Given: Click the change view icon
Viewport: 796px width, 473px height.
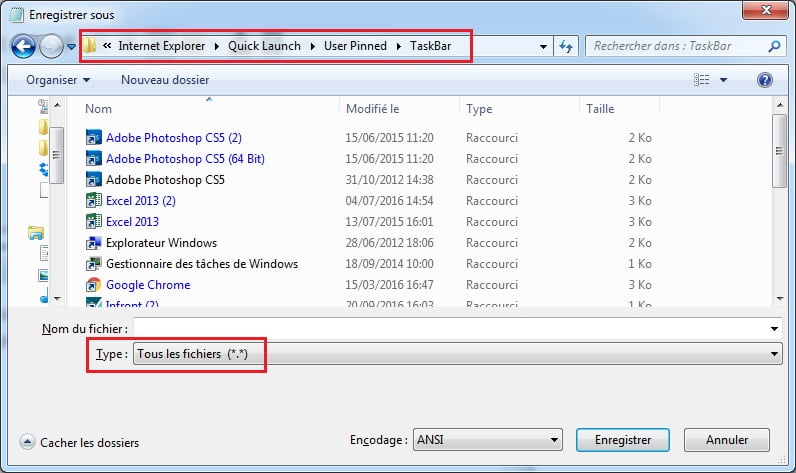Looking at the screenshot, I should (x=702, y=80).
